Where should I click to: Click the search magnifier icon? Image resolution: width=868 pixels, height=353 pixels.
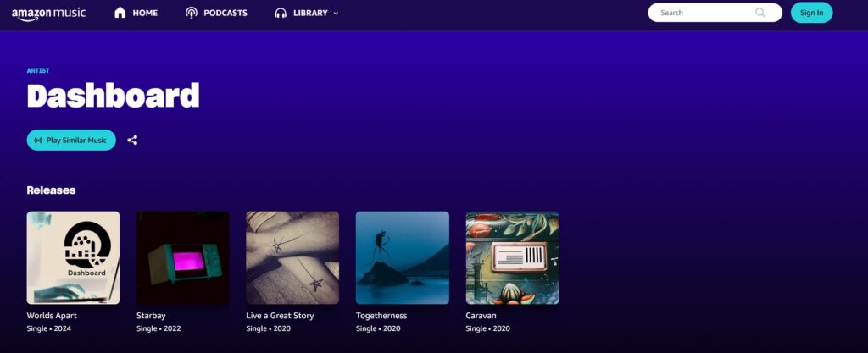tap(760, 13)
